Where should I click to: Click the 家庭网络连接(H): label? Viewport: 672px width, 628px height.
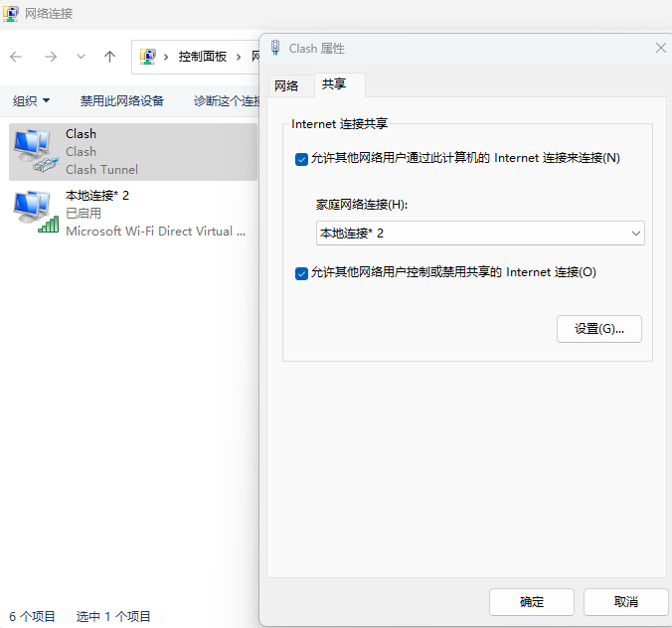(x=362, y=205)
